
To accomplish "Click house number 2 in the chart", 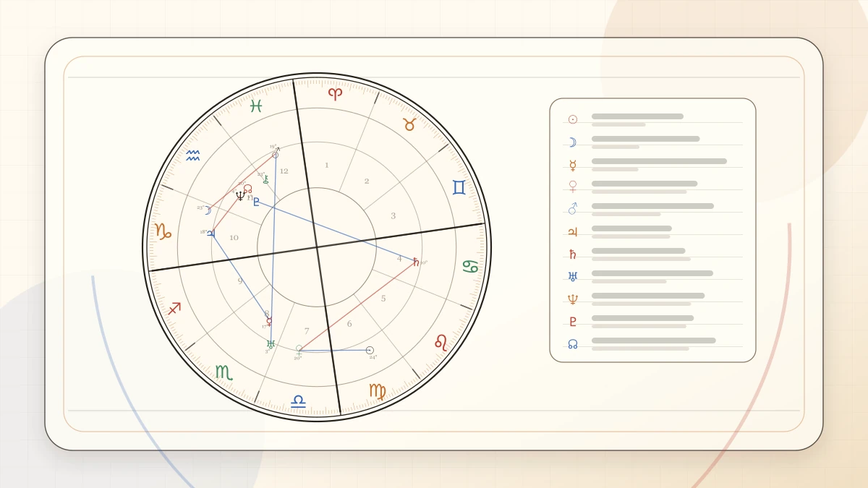I will [x=367, y=181].
